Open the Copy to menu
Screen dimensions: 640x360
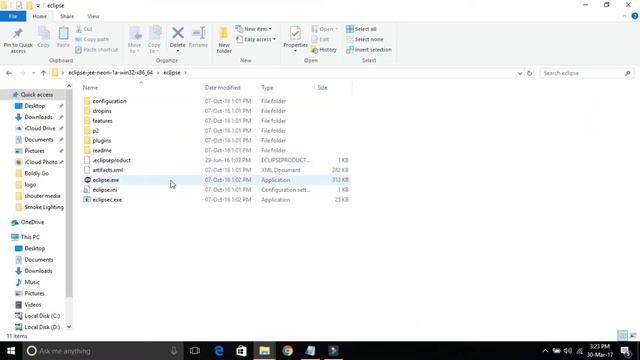pos(154,40)
